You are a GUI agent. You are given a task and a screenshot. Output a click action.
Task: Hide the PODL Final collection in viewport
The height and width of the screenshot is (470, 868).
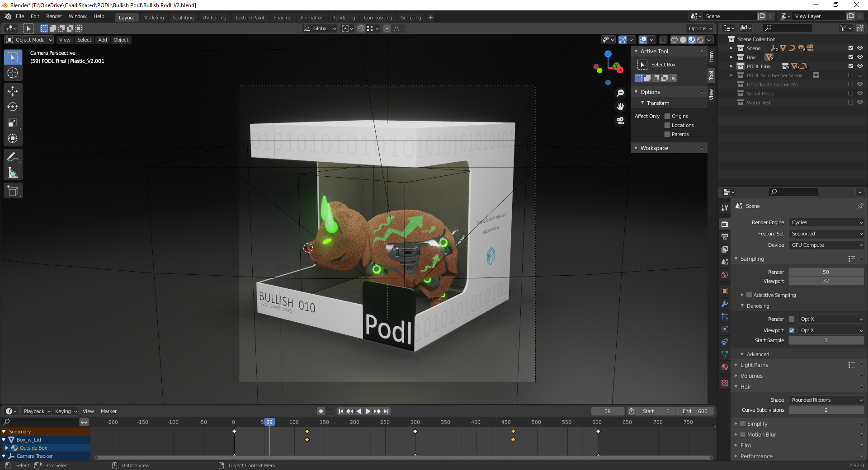coord(860,66)
